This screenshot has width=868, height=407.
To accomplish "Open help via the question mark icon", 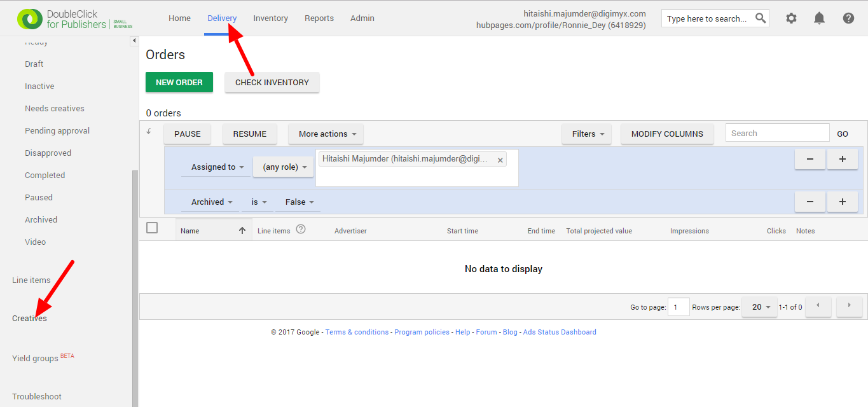I will 848,18.
